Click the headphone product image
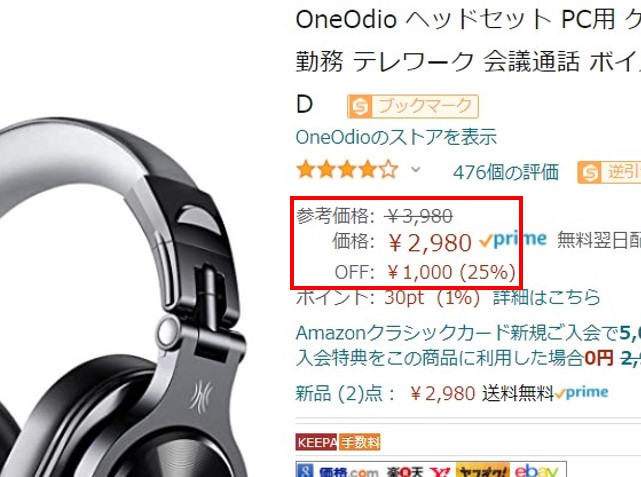Image resolution: width=641 pixels, height=477 pixels. pyautogui.click(x=123, y=298)
